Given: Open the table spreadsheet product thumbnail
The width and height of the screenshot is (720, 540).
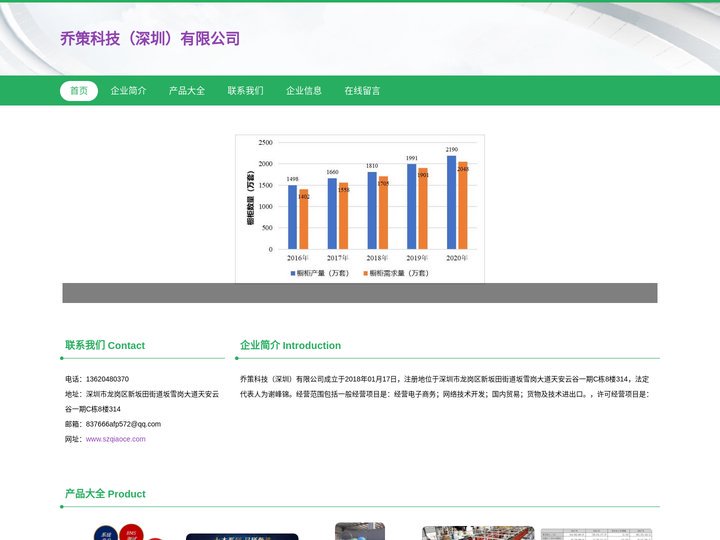Looking at the screenshot, I should click(x=596, y=534).
